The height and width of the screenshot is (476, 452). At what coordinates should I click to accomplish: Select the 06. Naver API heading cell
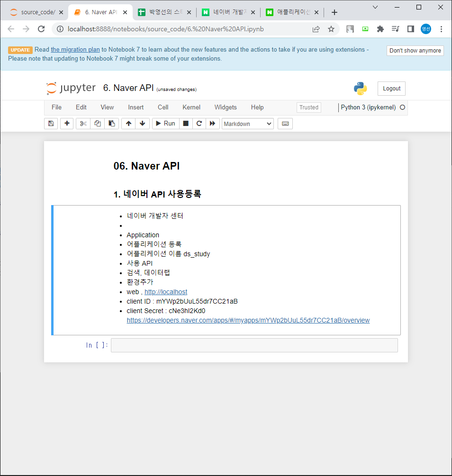[146, 166]
